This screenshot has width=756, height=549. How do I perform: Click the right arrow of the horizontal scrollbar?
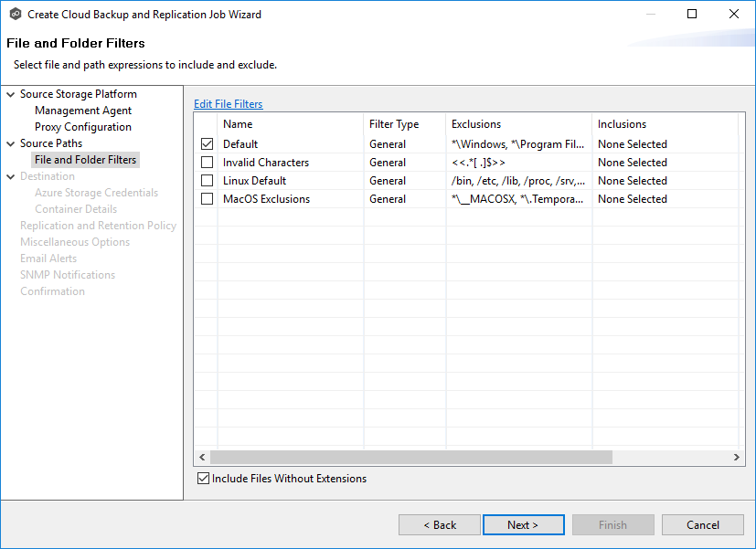[738, 457]
